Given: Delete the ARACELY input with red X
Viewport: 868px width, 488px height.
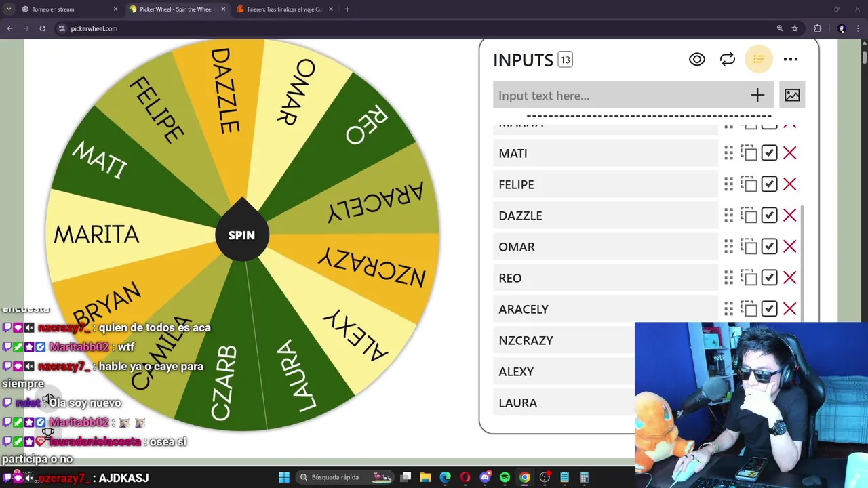Looking at the screenshot, I should click(x=790, y=309).
